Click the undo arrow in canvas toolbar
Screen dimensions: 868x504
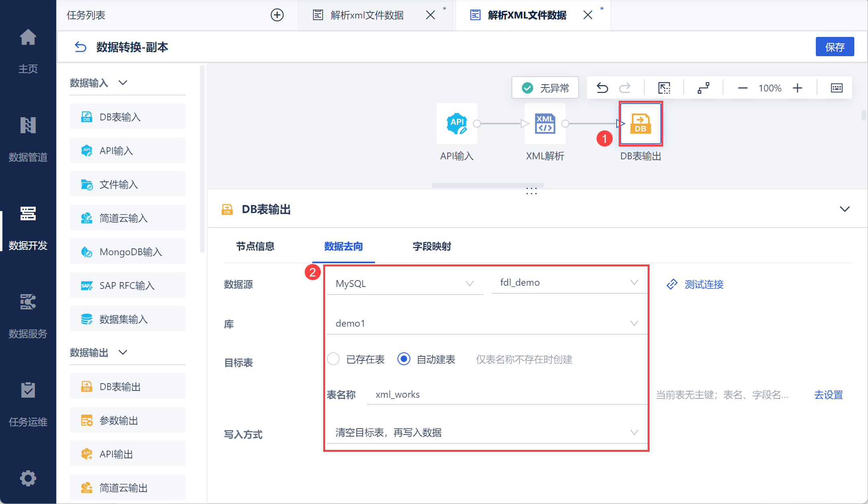(602, 88)
